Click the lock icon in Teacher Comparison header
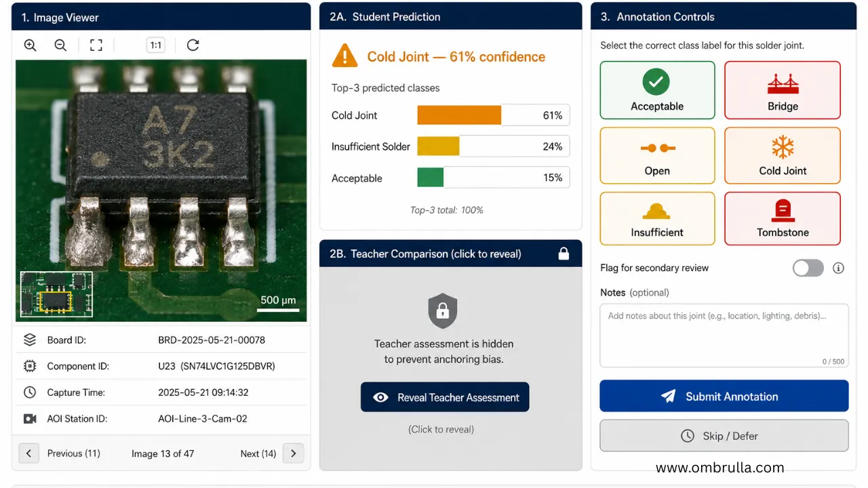This screenshot has height=488, width=868. tap(564, 253)
